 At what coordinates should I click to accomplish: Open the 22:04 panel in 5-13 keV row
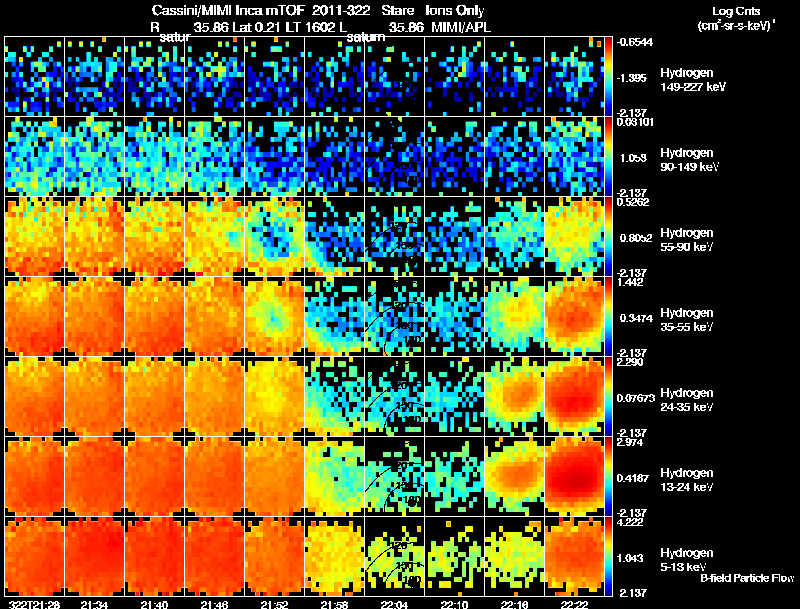tap(394, 556)
